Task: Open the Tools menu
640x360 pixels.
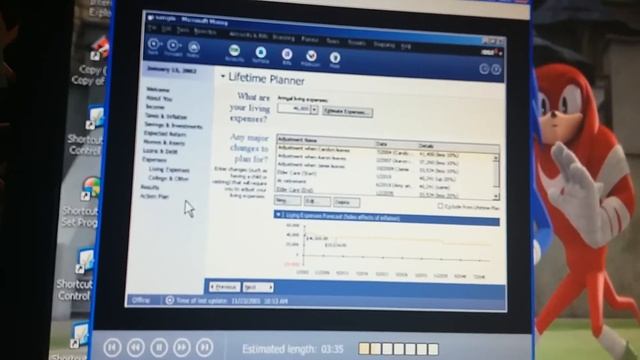Action: [182, 30]
